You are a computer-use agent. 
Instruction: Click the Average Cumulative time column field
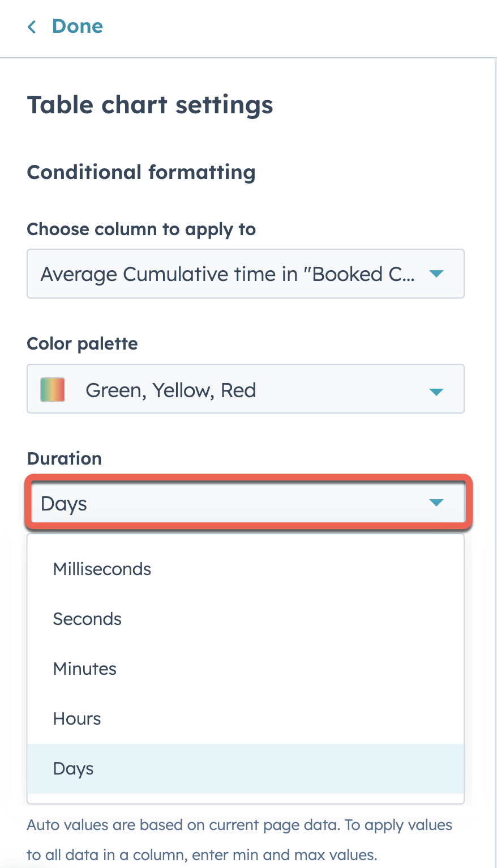coord(226,274)
